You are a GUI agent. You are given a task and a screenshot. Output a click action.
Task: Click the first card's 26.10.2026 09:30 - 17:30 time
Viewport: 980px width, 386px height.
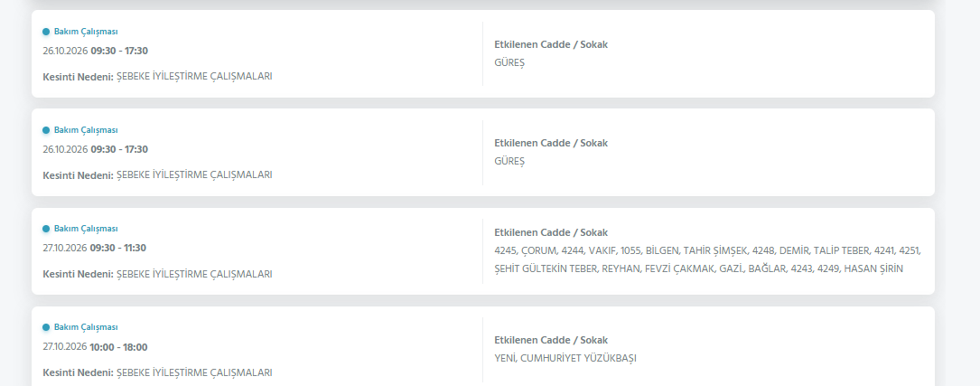(x=95, y=51)
